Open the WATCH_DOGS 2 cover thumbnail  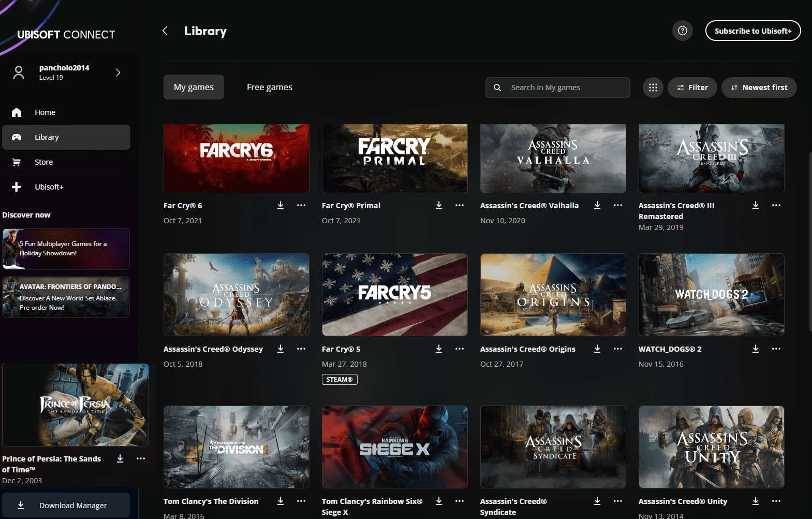pyautogui.click(x=712, y=295)
